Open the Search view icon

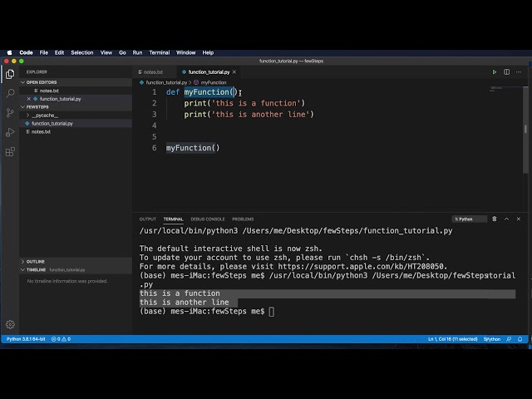pyautogui.click(x=10, y=93)
